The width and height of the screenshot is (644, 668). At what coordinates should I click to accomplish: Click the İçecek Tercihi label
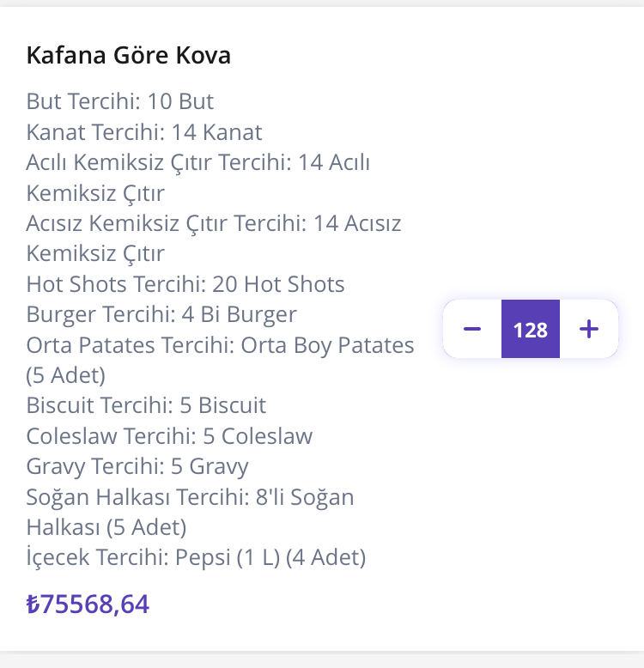click(x=97, y=558)
